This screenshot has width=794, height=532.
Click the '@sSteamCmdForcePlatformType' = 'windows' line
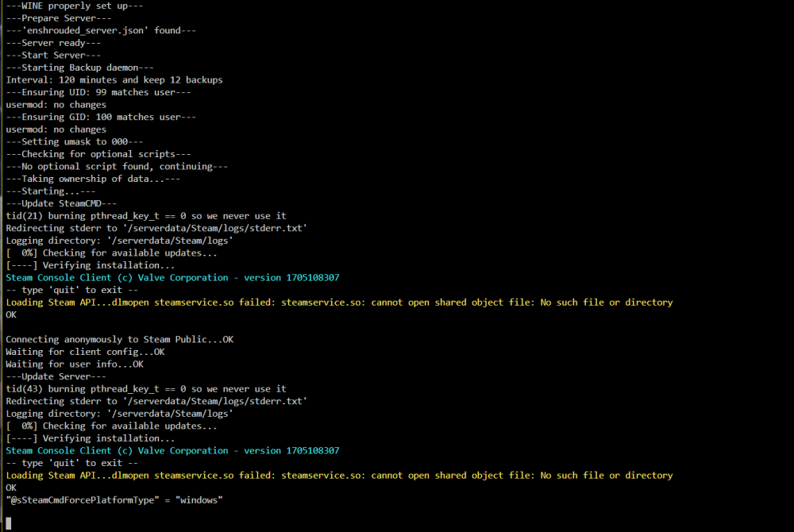(114, 500)
